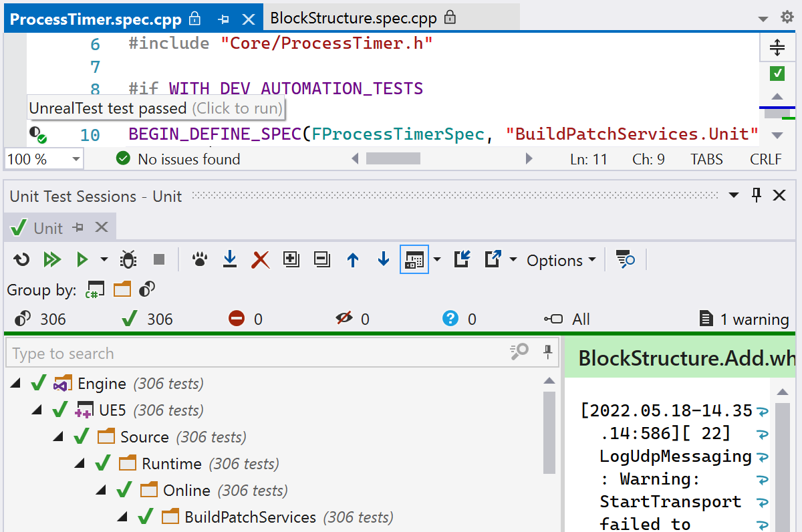Click the test passed gutter icon on line 10
The height and width of the screenshot is (532, 802).
pos(37,135)
